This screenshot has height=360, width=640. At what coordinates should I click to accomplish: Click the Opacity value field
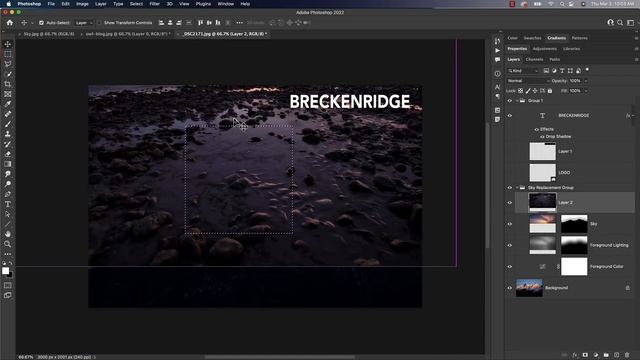[576, 81]
